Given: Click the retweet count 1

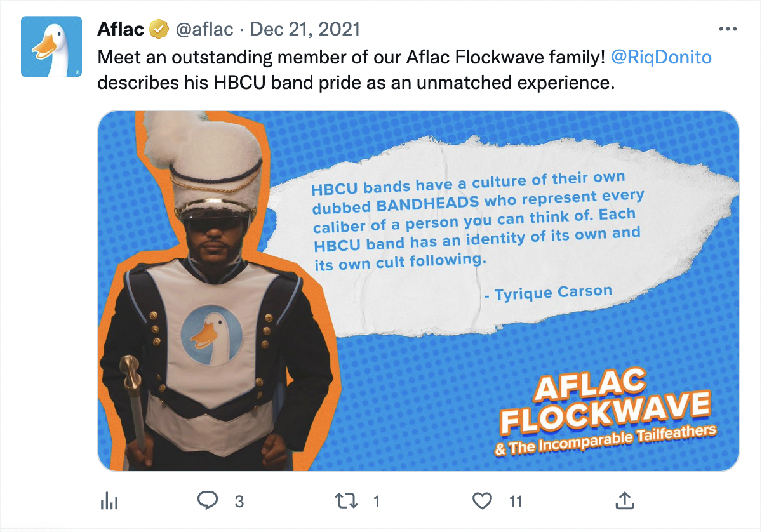Looking at the screenshot, I should click(x=377, y=502).
